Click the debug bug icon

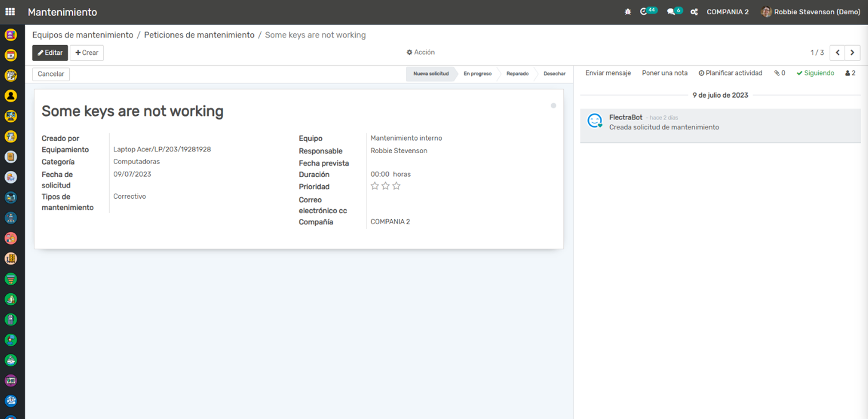click(x=628, y=12)
